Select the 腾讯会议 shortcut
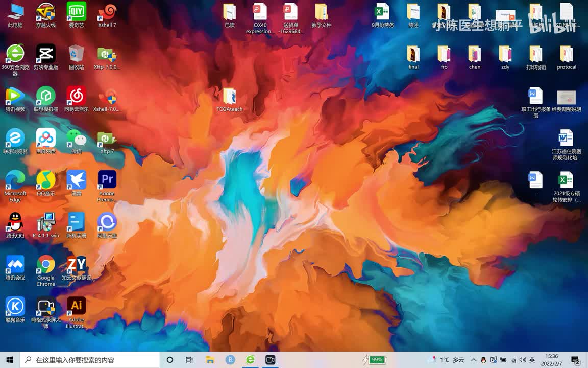588x368 pixels. tap(15, 267)
